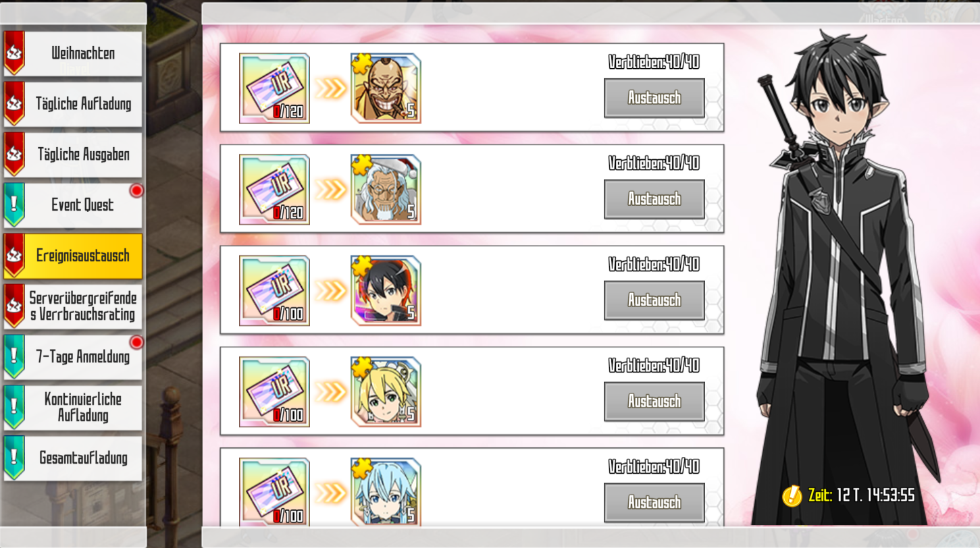Screen dimensions: 980x548
Task: Click the UR ticket icon in second row
Action: 274,190
